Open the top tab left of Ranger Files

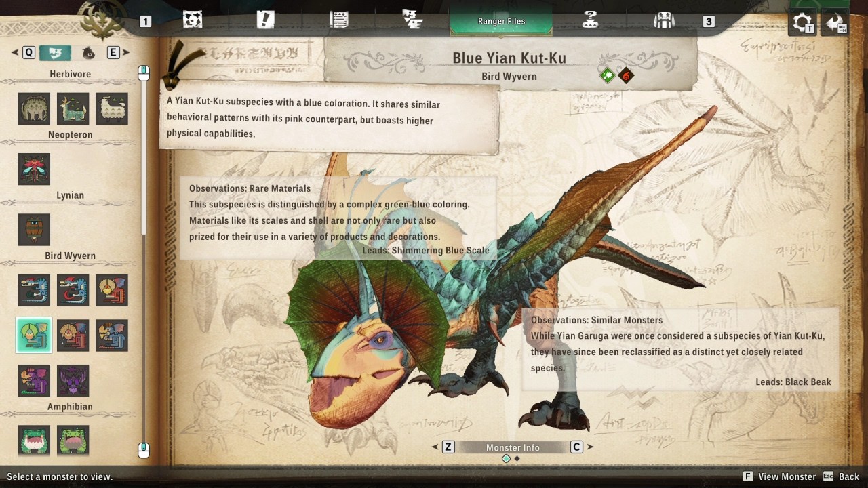pyautogui.click(x=412, y=20)
